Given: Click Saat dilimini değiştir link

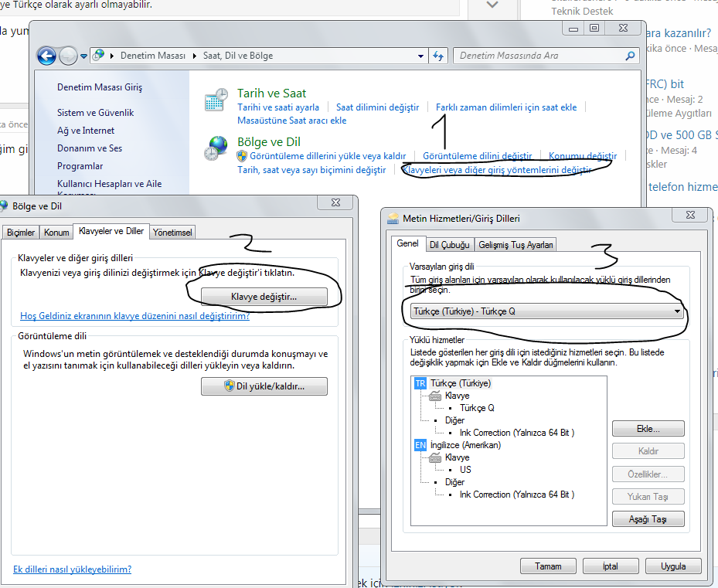Looking at the screenshot, I should 377,107.
